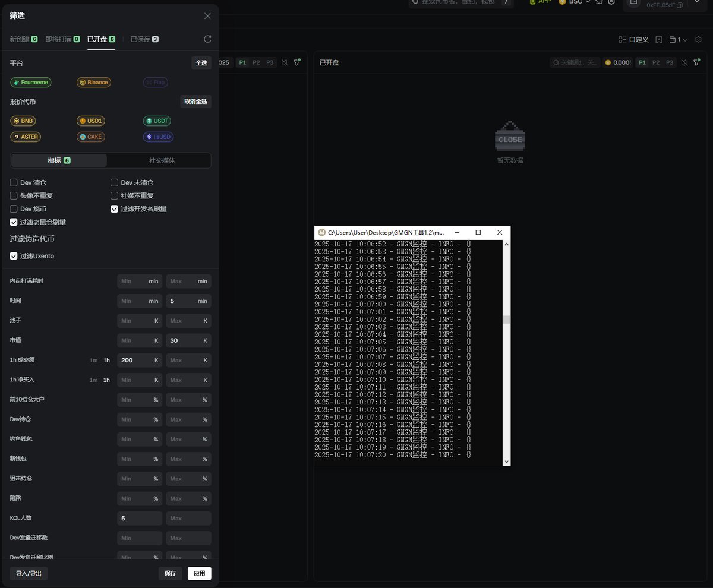Click the 应用 apply button
The width and height of the screenshot is (713, 588).
click(199, 573)
